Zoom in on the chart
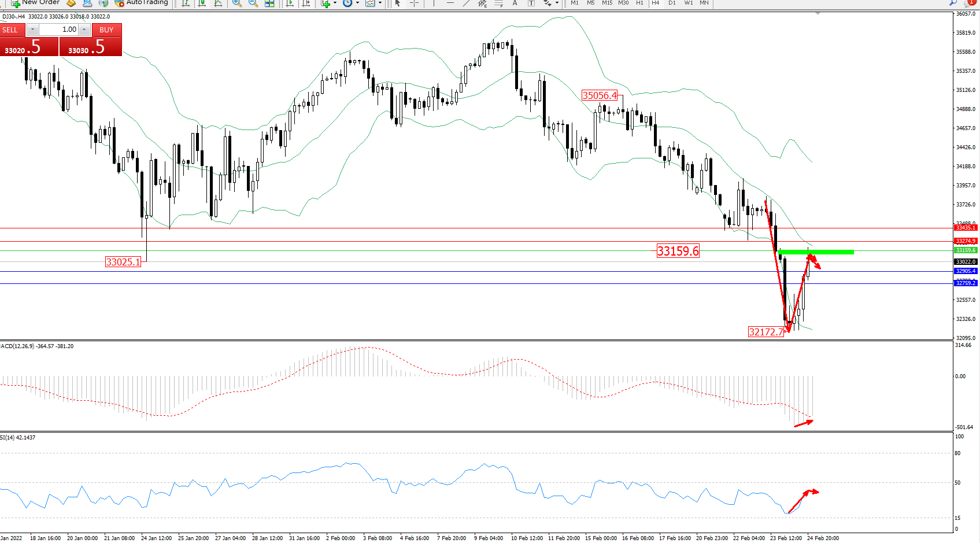 [x=236, y=3]
